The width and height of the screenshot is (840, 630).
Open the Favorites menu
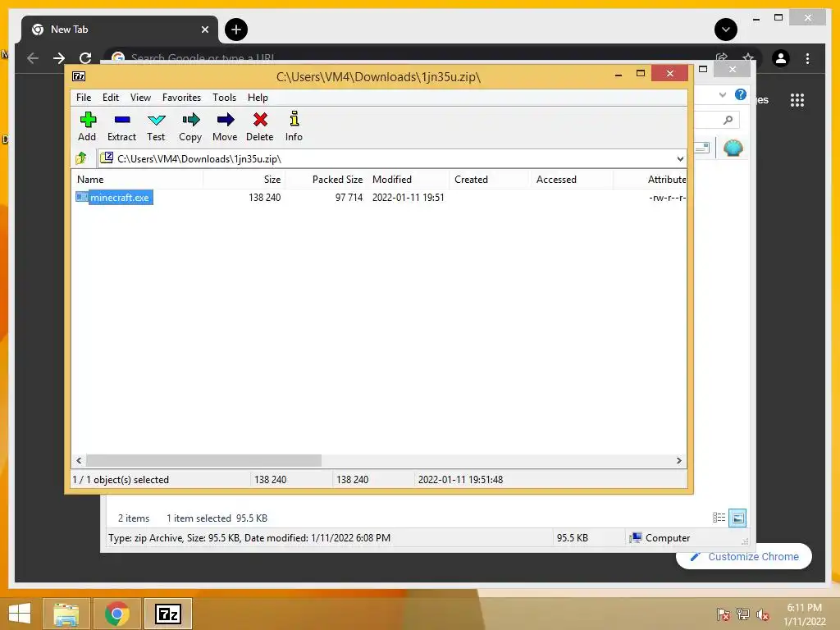181,98
